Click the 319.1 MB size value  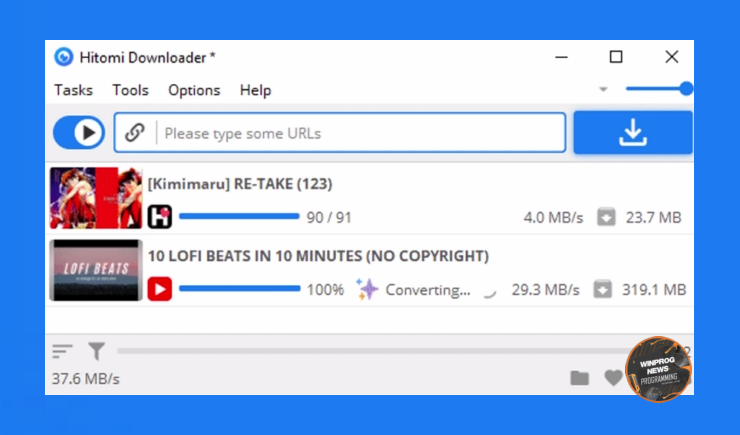[654, 290]
